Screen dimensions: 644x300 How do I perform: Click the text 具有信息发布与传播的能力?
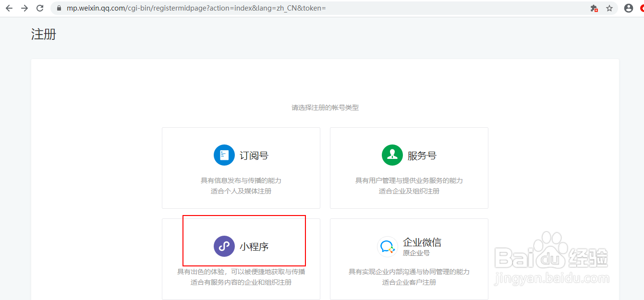pos(241,181)
